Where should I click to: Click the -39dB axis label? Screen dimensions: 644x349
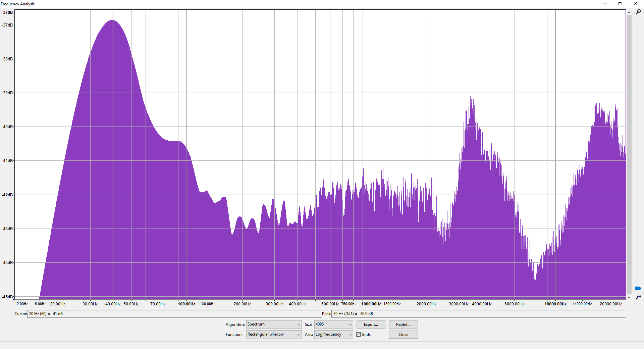point(7,93)
